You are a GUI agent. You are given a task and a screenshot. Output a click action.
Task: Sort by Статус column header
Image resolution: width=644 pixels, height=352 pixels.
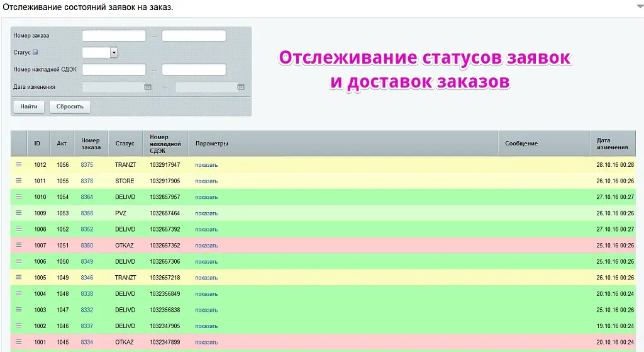[x=126, y=144]
